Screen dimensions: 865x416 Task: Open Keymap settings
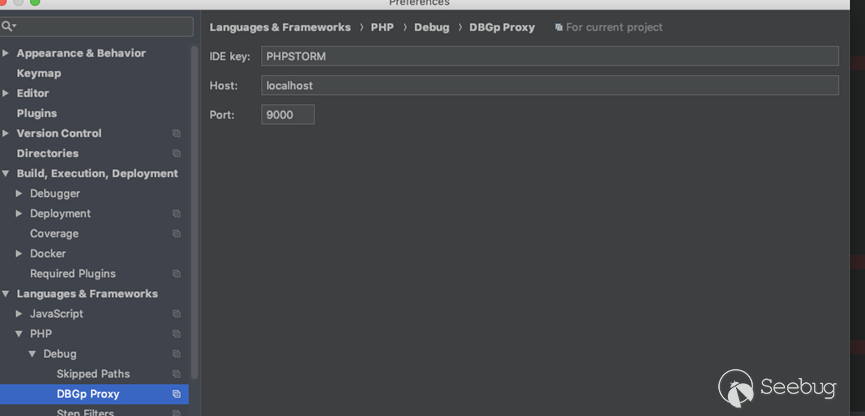click(x=39, y=73)
